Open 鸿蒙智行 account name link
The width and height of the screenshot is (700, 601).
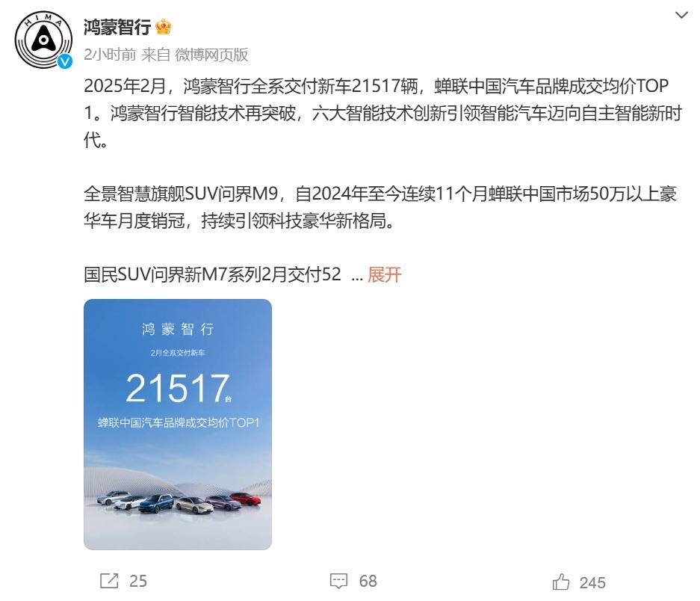click(x=117, y=27)
